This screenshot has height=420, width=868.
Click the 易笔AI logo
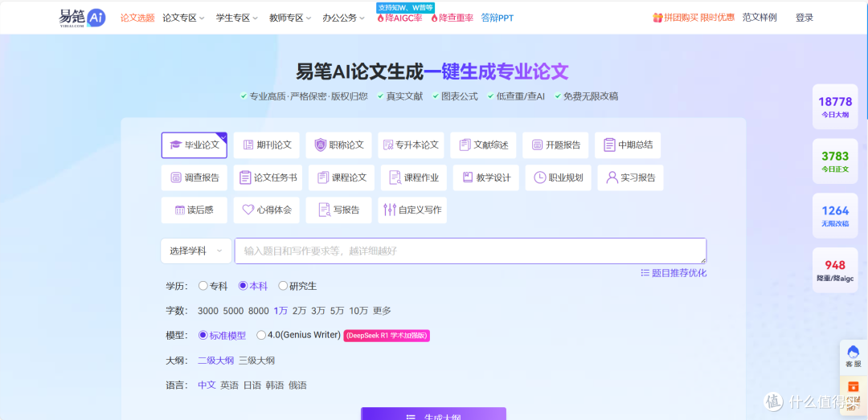click(x=82, y=18)
